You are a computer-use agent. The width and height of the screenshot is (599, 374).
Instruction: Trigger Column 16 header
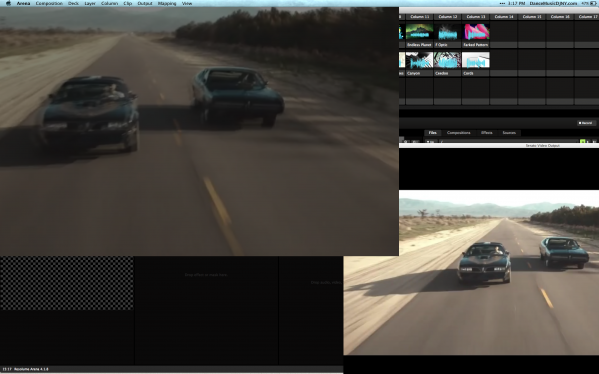coord(560,17)
